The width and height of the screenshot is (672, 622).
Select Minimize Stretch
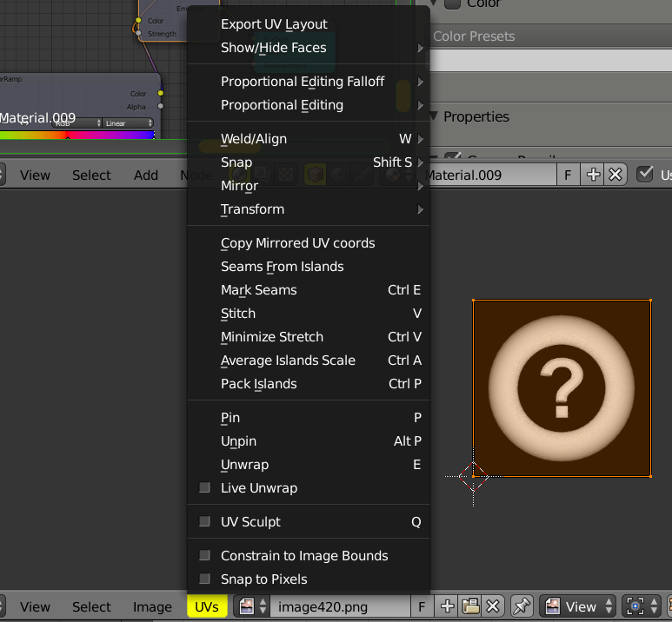[309, 337]
